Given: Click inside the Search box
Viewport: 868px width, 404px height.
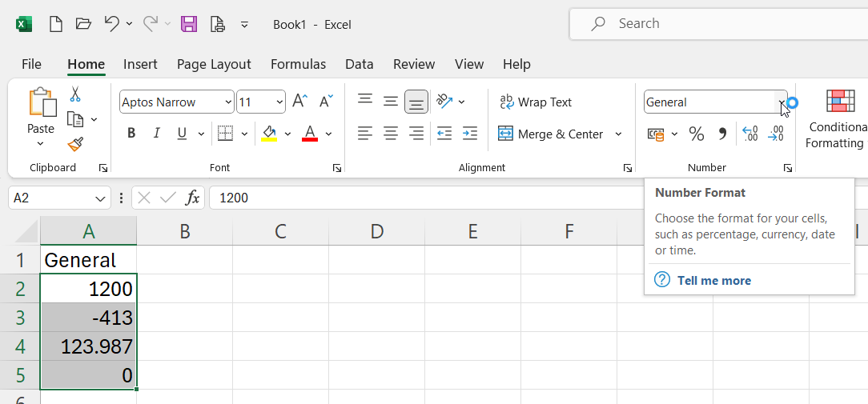Looking at the screenshot, I should click(x=721, y=24).
